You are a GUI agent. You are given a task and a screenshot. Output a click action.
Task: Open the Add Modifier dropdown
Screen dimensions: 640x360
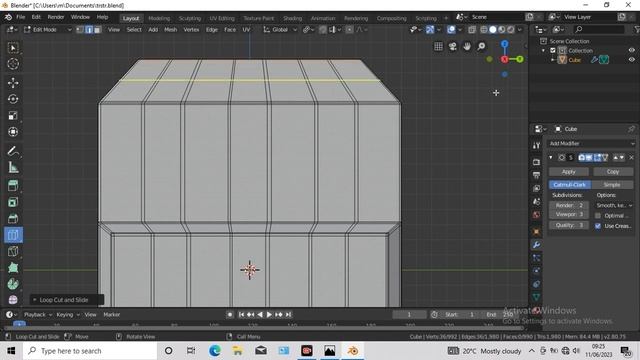(x=591, y=144)
